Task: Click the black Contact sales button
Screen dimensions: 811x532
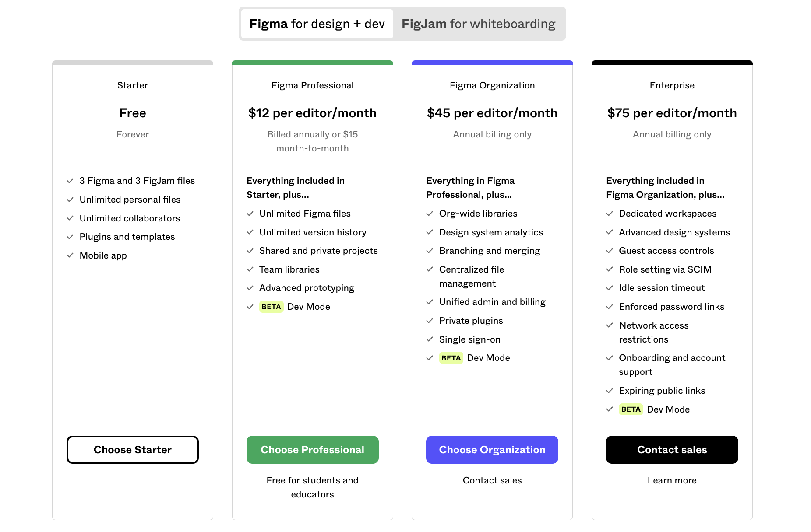Action: click(x=672, y=450)
